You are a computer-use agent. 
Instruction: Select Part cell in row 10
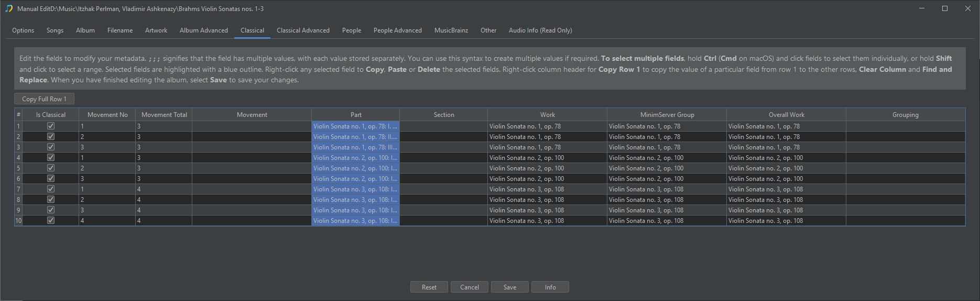click(x=356, y=220)
